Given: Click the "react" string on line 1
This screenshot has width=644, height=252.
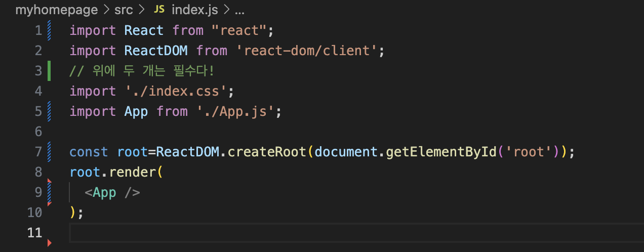Looking at the screenshot, I should [239, 30].
